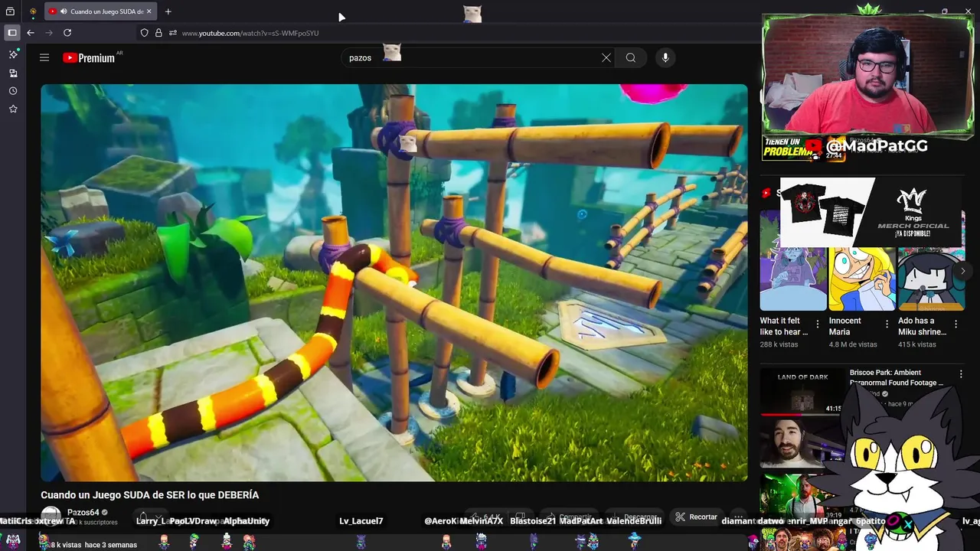The width and height of the screenshot is (980, 551).
Task: Show site security padlock information
Action: [x=158, y=33]
